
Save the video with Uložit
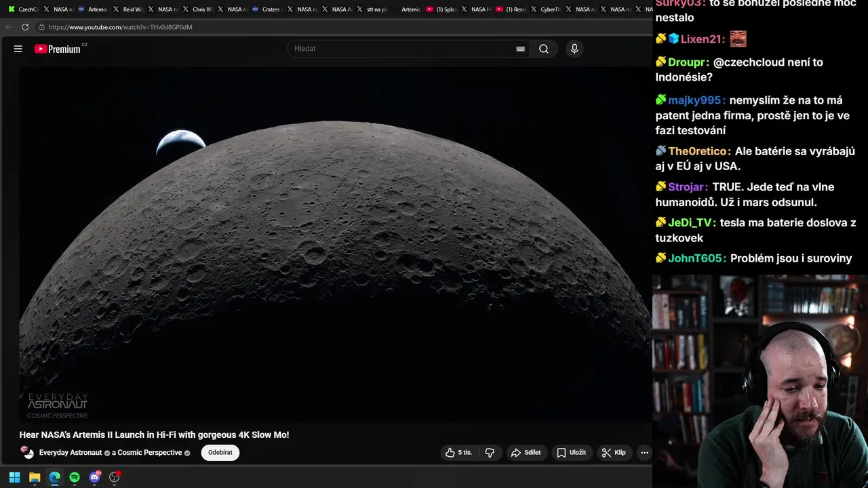572,453
